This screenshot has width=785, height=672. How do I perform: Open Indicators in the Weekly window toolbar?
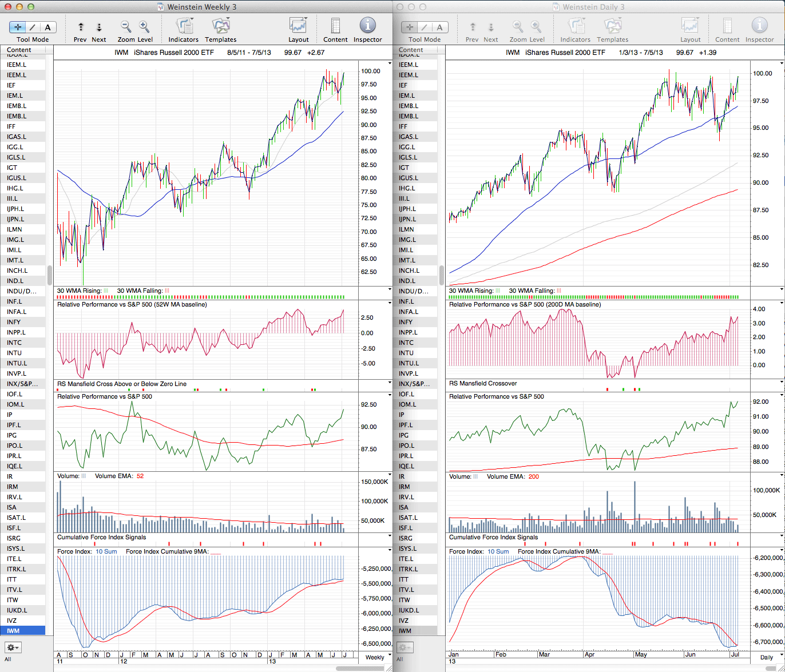pyautogui.click(x=184, y=26)
